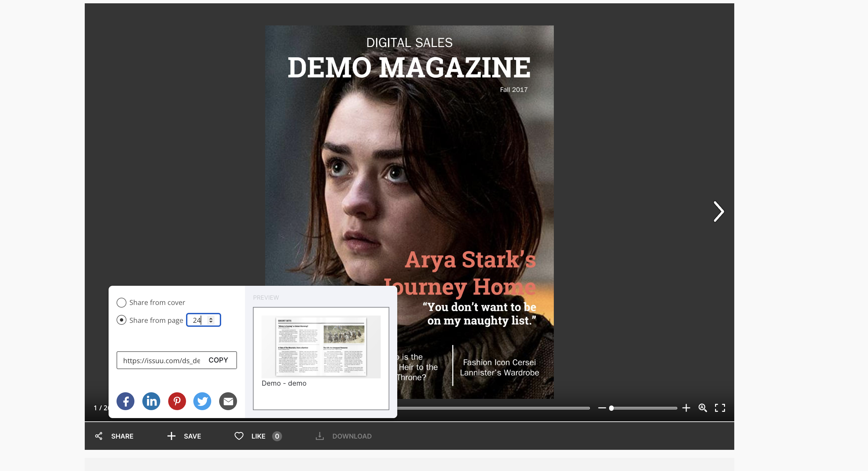868x471 pixels.
Task: Increase the page number with stepper arrows
Action: click(x=210, y=318)
